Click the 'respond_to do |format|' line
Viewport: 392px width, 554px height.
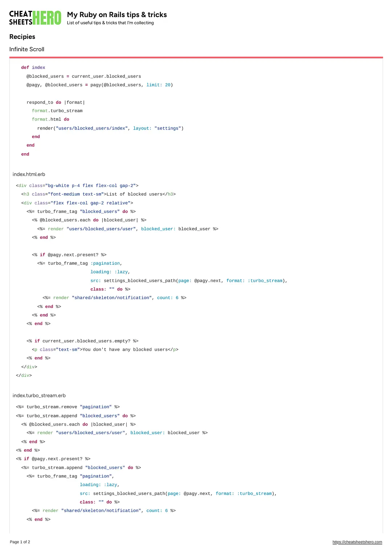(x=56, y=102)
